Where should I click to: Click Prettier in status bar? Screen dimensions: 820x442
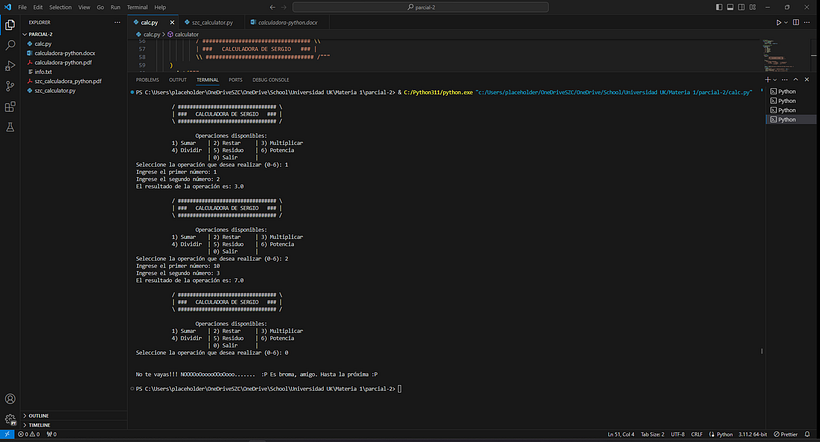pyautogui.click(x=785, y=434)
